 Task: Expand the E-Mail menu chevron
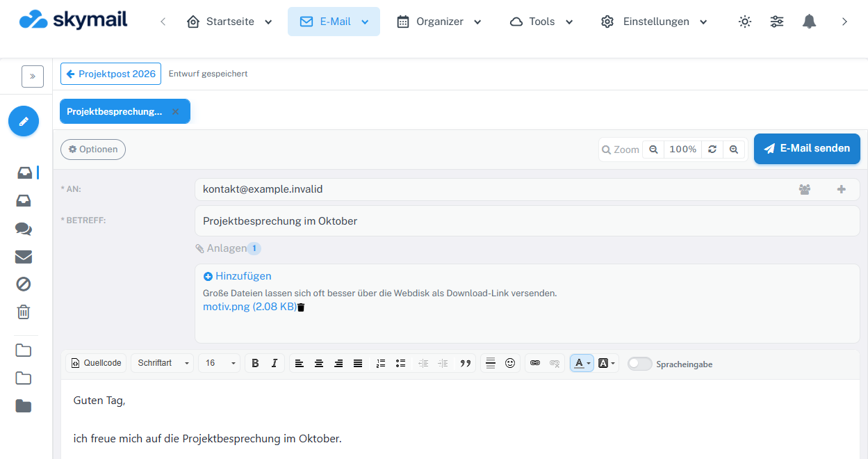(365, 22)
